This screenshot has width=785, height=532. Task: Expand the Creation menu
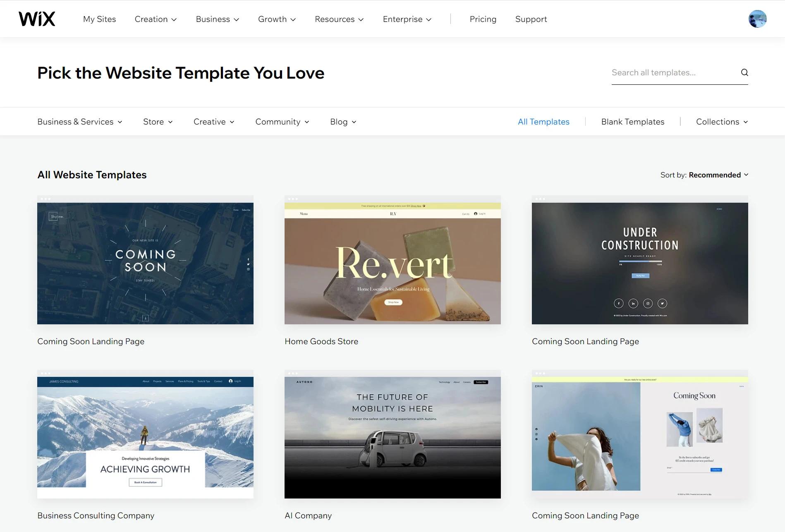point(156,19)
